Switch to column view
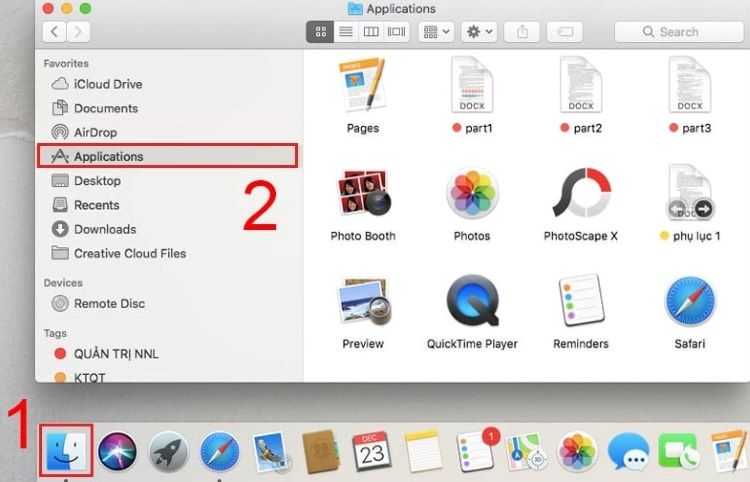750x482 pixels. click(x=371, y=32)
